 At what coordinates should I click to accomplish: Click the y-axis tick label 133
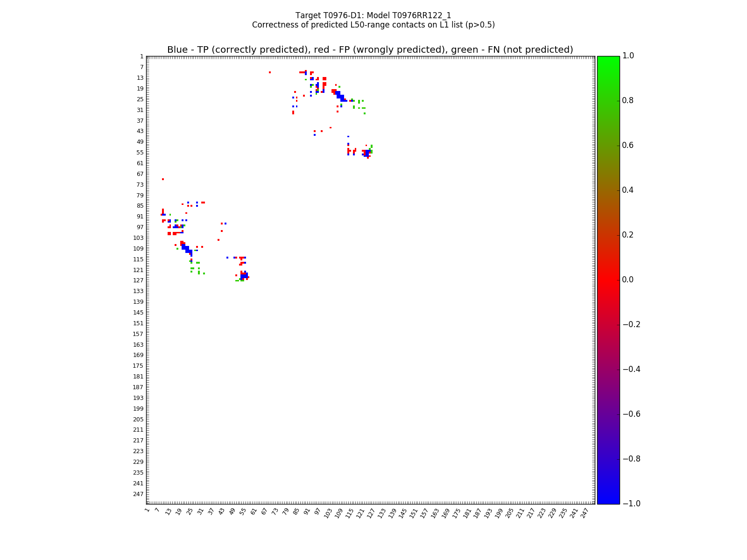(x=138, y=291)
